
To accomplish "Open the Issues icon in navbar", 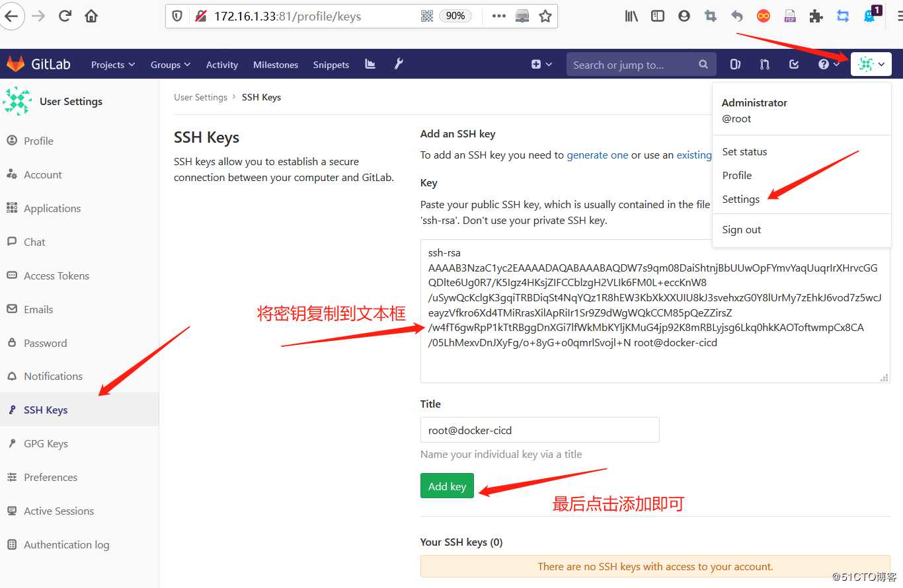I will [x=735, y=64].
